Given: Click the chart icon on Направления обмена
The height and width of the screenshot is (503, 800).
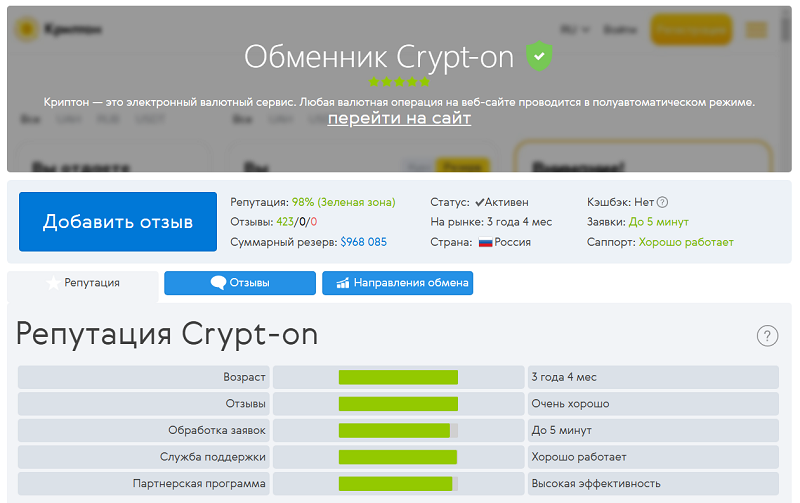Looking at the screenshot, I should (x=343, y=283).
